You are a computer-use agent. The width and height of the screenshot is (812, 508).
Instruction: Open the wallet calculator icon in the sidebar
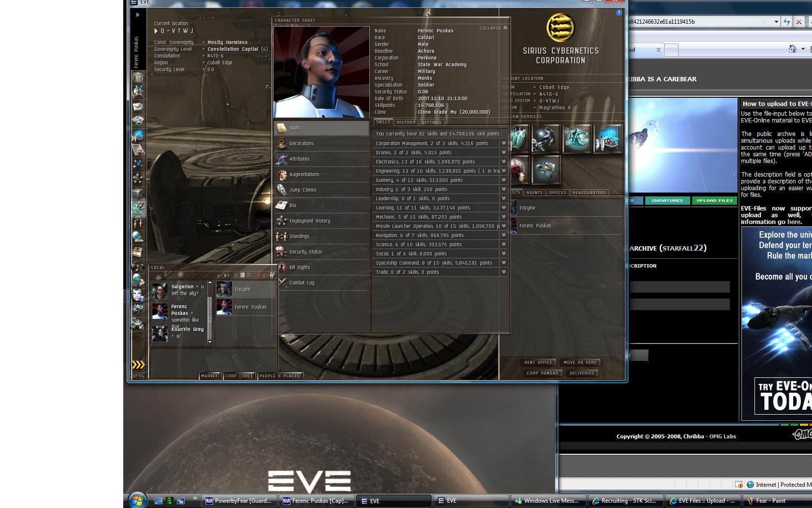[138, 281]
